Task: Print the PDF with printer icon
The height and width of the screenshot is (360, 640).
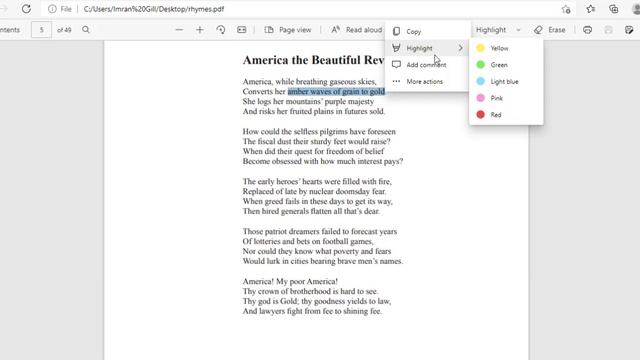Action: (x=587, y=30)
